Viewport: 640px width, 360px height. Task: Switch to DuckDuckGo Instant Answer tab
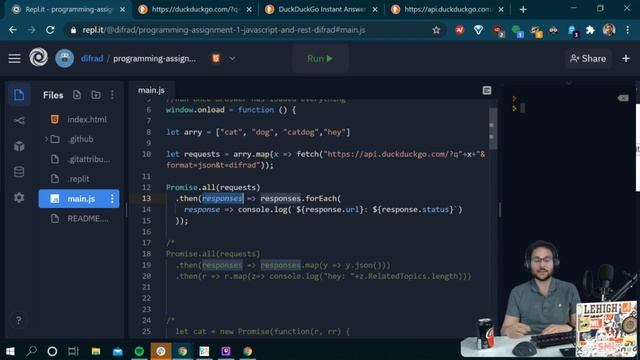(321, 9)
